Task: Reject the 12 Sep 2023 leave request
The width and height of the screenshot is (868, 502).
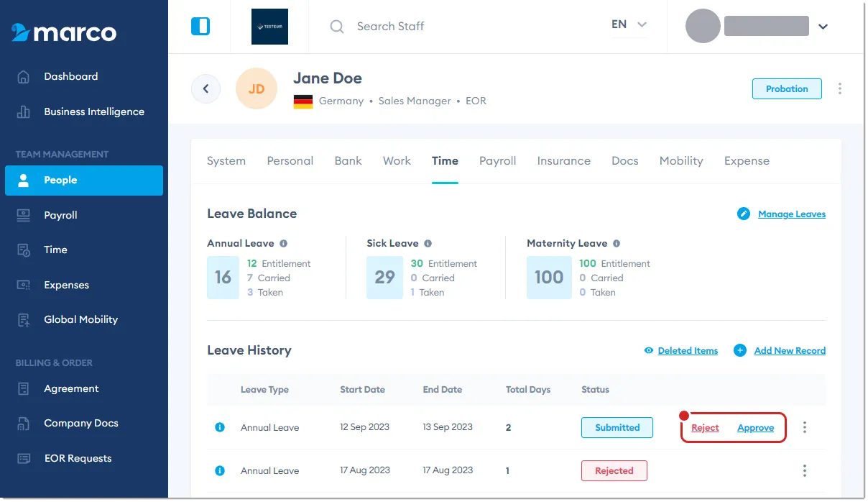Action: click(705, 428)
